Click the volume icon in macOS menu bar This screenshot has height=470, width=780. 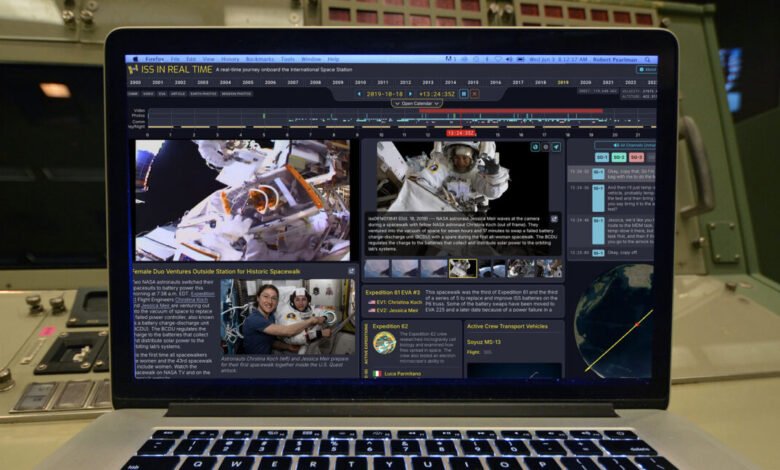(509, 59)
